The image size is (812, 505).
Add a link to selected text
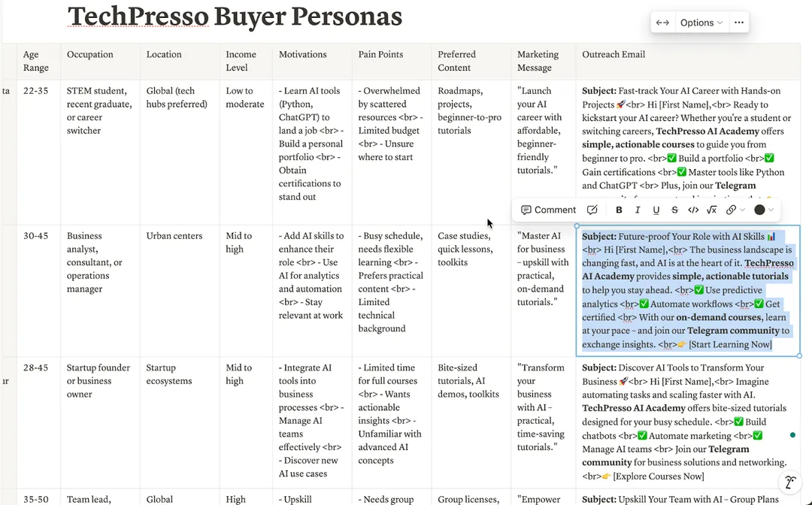(731, 210)
